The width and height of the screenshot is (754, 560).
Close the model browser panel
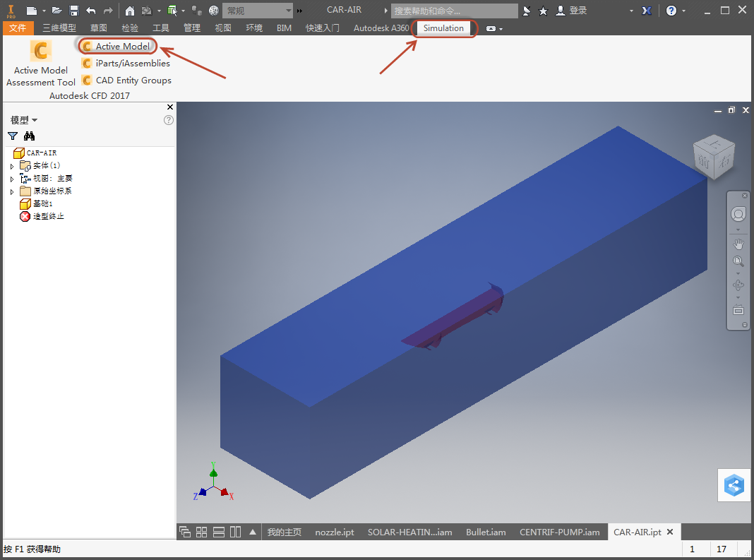coord(169,107)
